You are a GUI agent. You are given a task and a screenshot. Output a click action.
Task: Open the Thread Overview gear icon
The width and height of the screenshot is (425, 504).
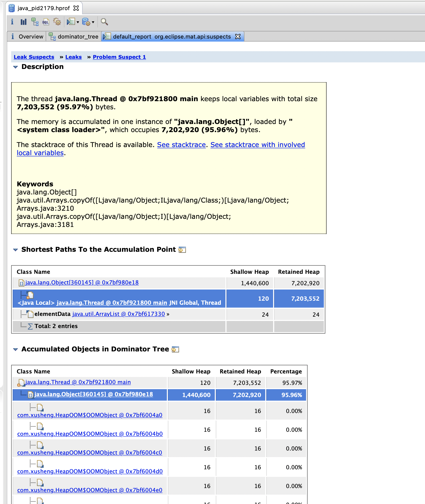coord(57,22)
